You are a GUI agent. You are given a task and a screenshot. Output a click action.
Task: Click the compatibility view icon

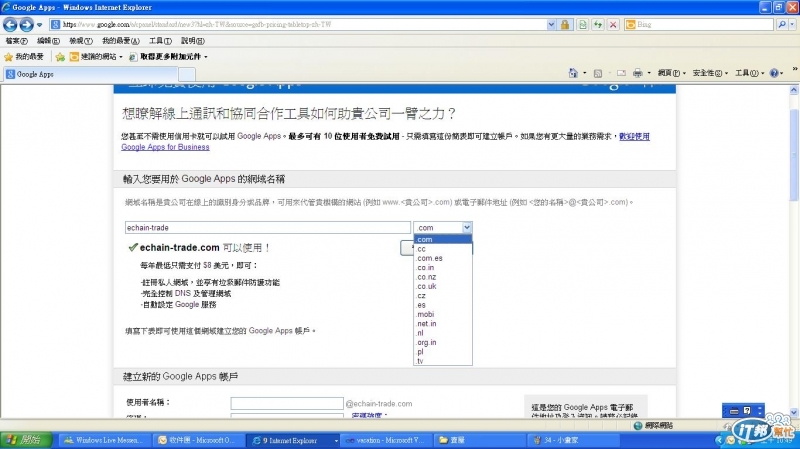point(582,24)
